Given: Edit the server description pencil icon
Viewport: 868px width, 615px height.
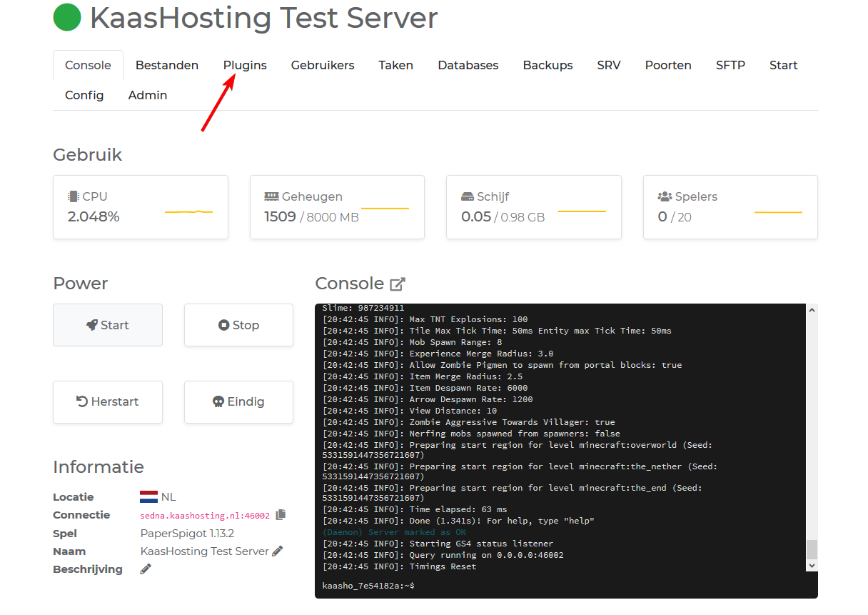Looking at the screenshot, I should (146, 569).
